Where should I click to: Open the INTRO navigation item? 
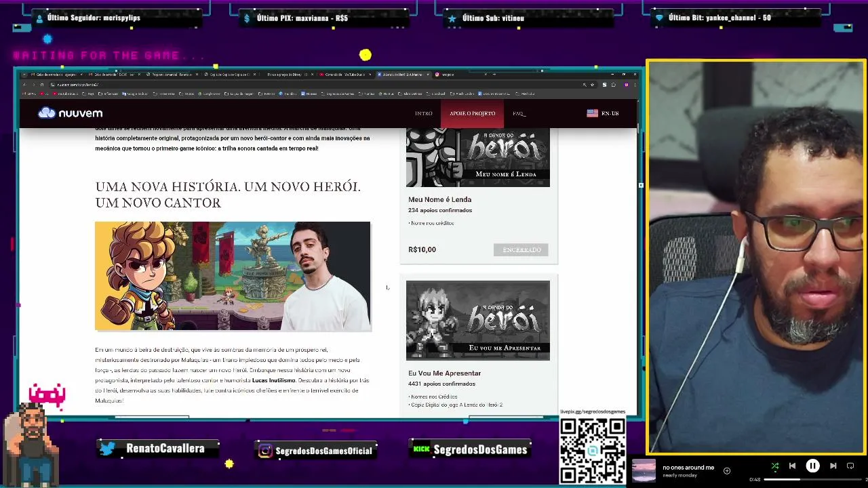click(x=423, y=113)
